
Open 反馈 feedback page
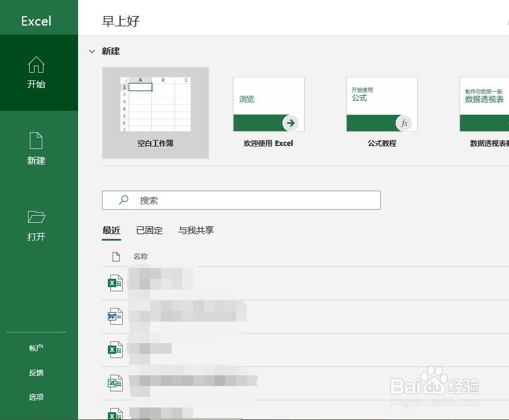tap(36, 372)
